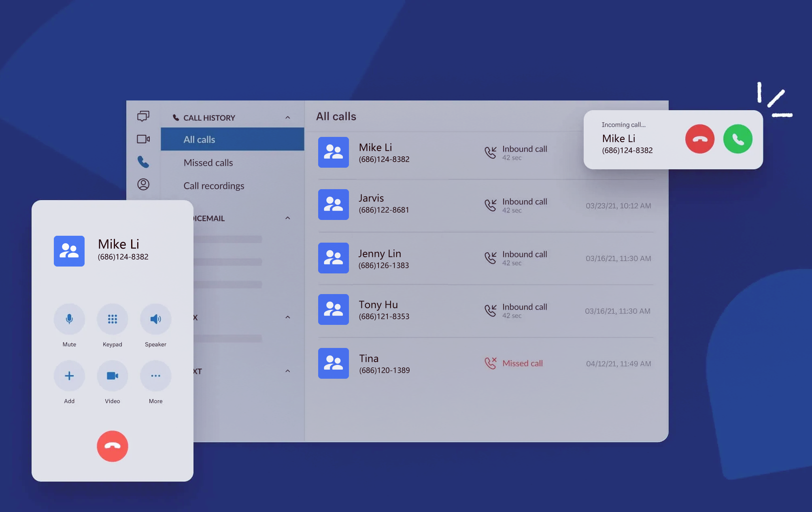
Task: Open the chat messages sidebar icon
Action: 143,116
